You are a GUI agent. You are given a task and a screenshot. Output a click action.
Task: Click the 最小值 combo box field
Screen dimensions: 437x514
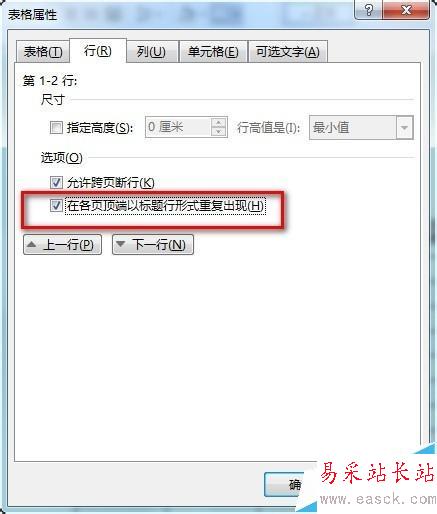point(361,127)
